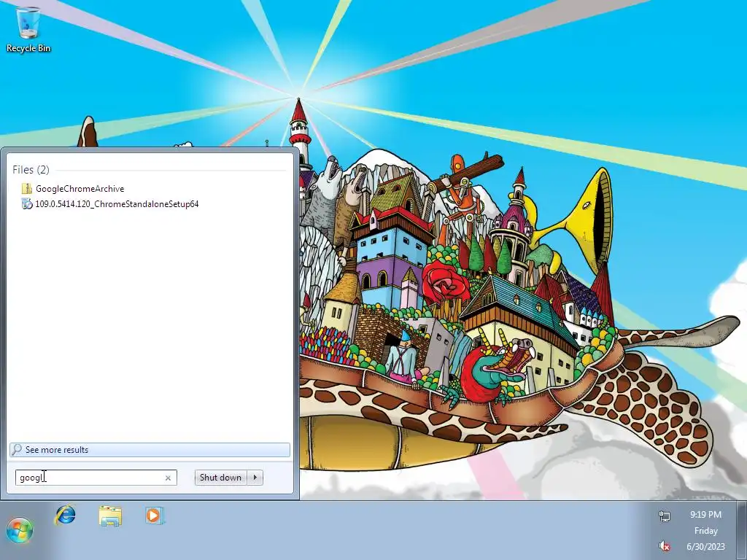747x560 pixels.
Task: Open Internet Explorer from the taskbar
Action: pos(65,516)
